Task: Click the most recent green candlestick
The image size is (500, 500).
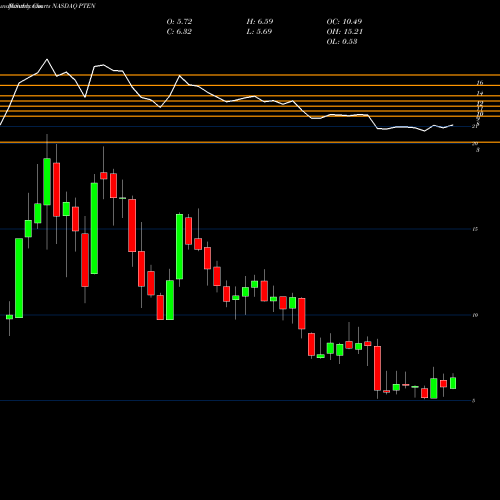Action: click(453, 383)
